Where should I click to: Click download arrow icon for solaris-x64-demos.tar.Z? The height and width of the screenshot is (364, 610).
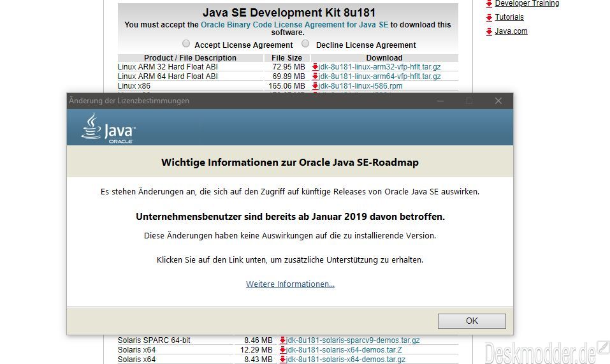pos(283,350)
